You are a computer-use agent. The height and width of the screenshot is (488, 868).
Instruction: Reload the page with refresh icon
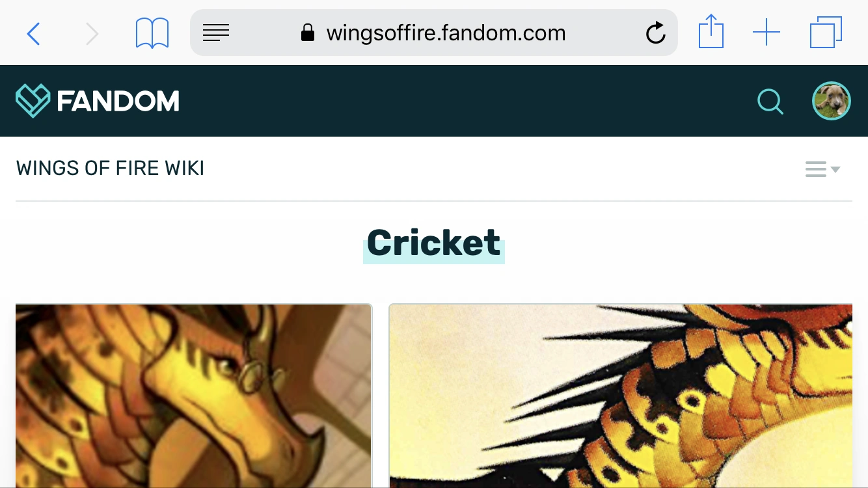(x=655, y=33)
